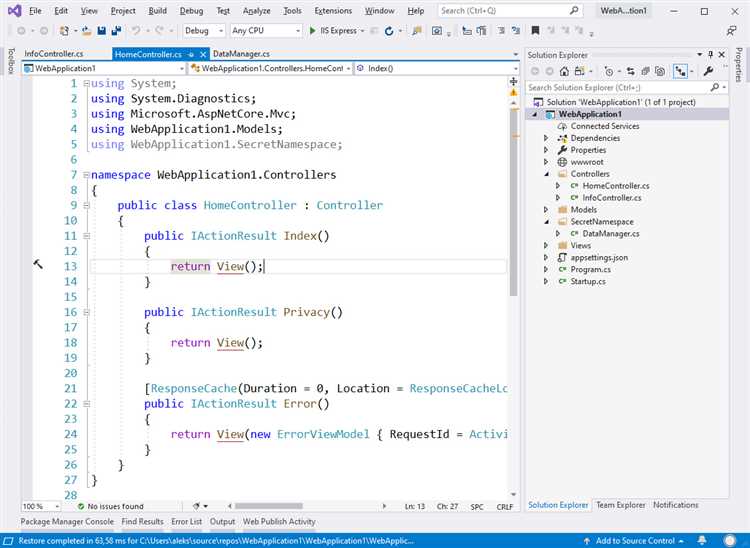
Task: Toggle pin on the HomeController.cs tab
Action: 191,55
